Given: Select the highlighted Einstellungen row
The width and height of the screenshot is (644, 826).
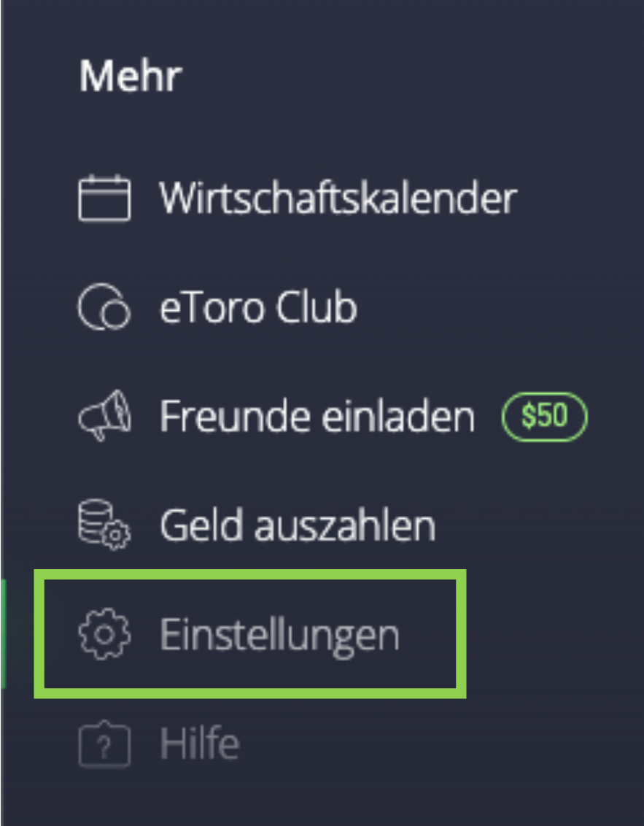Looking at the screenshot, I should [x=250, y=633].
